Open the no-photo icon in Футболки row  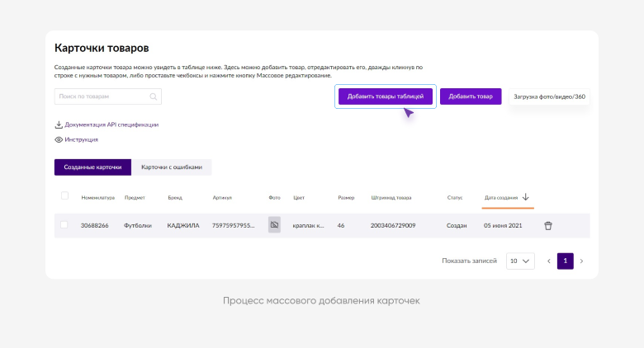click(x=274, y=225)
